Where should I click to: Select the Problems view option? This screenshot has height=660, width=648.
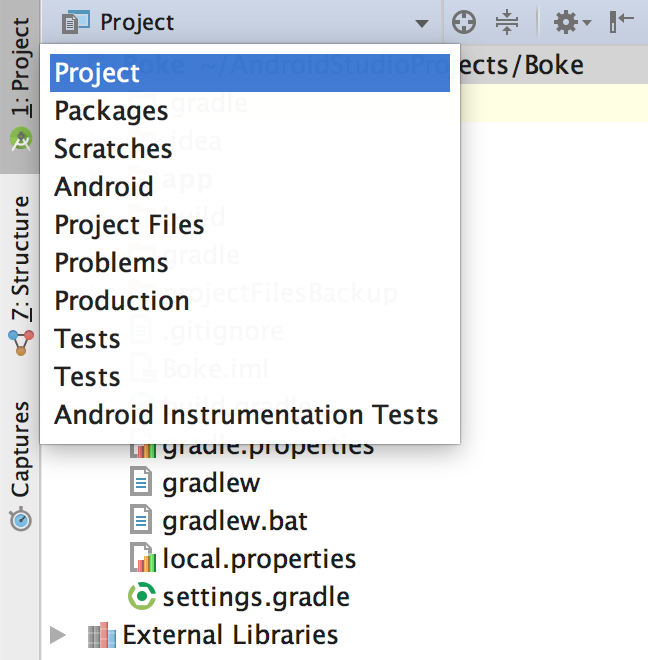(111, 263)
